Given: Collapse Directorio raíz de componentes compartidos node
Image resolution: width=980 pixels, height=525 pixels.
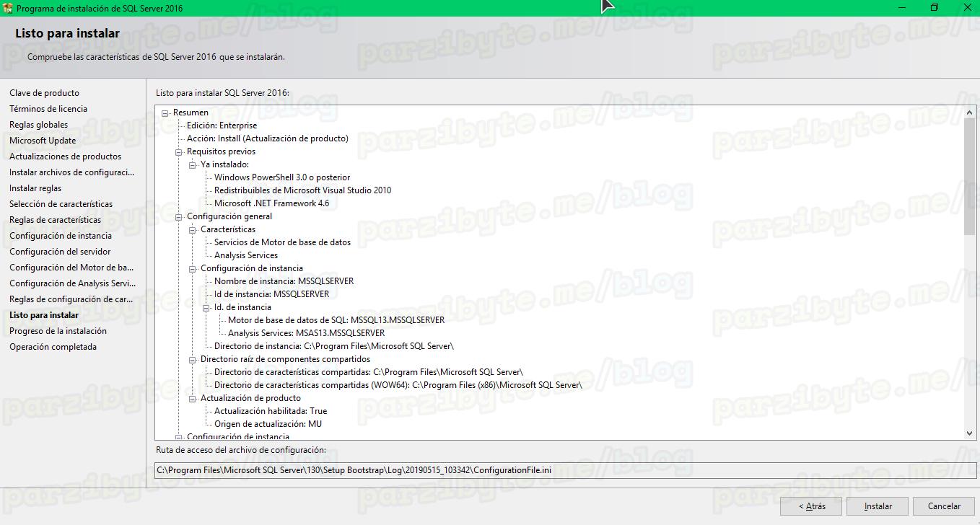Looking at the screenshot, I should click(193, 359).
